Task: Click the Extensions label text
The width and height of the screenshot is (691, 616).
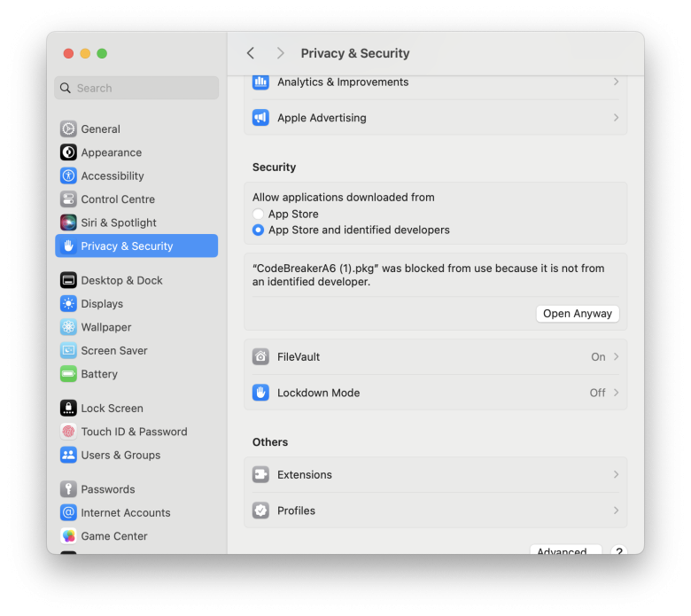Action: click(x=305, y=474)
